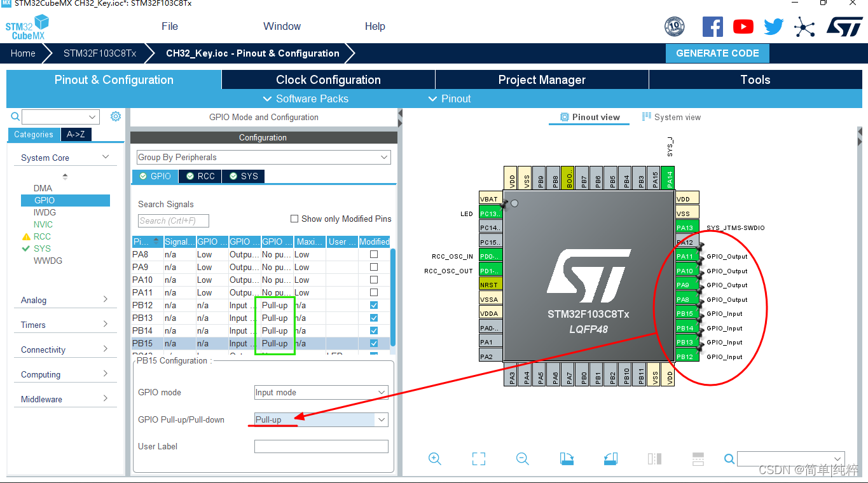Open the Twitter icon link
The image size is (868, 483).
click(774, 27)
